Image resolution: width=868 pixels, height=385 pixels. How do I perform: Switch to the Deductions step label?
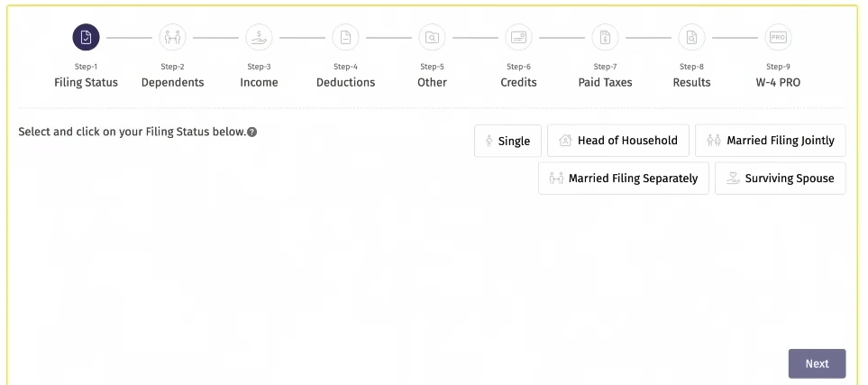(x=345, y=83)
